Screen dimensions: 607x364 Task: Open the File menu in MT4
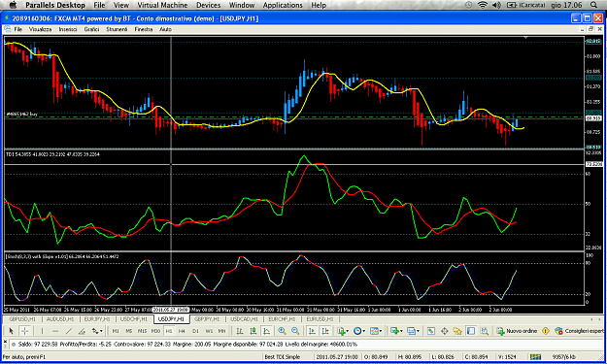[17, 29]
